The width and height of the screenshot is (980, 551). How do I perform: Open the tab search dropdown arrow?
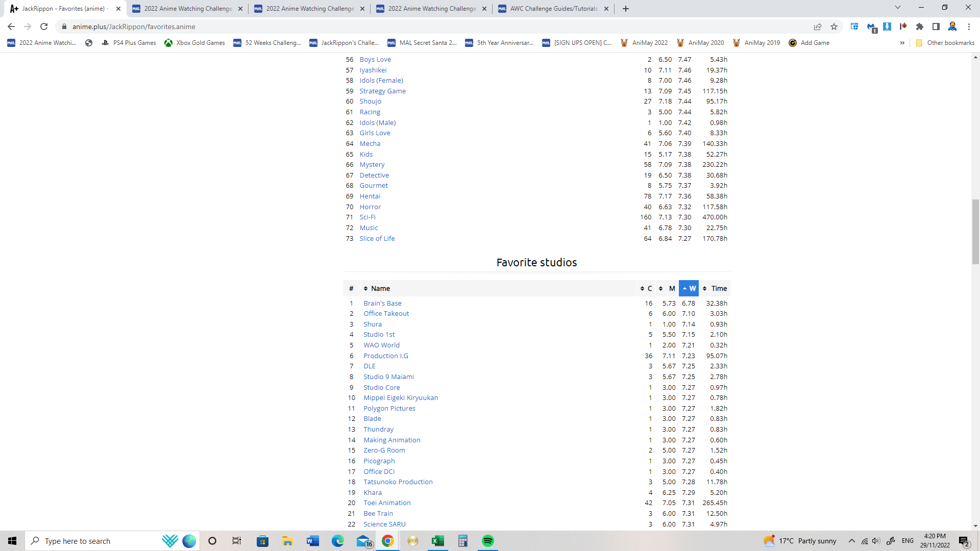pyautogui.click(x=897, y=8)
